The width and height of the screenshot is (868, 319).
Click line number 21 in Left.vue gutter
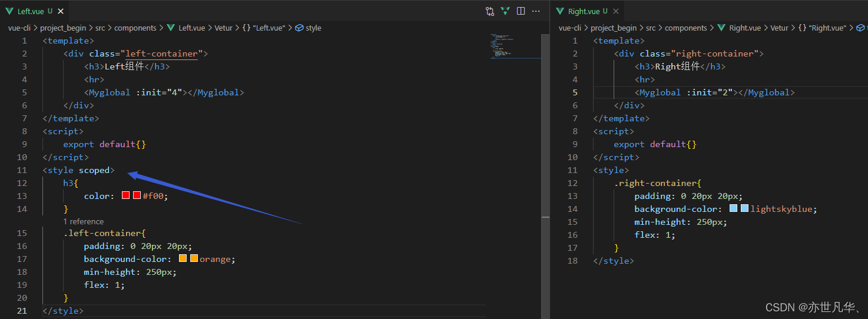(x=22, y=311)
